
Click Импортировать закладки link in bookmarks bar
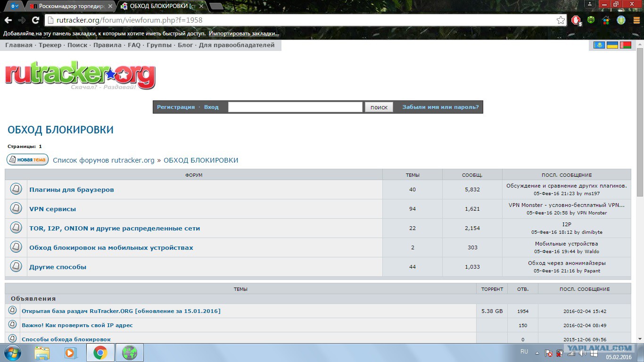[x=244, y=33]
